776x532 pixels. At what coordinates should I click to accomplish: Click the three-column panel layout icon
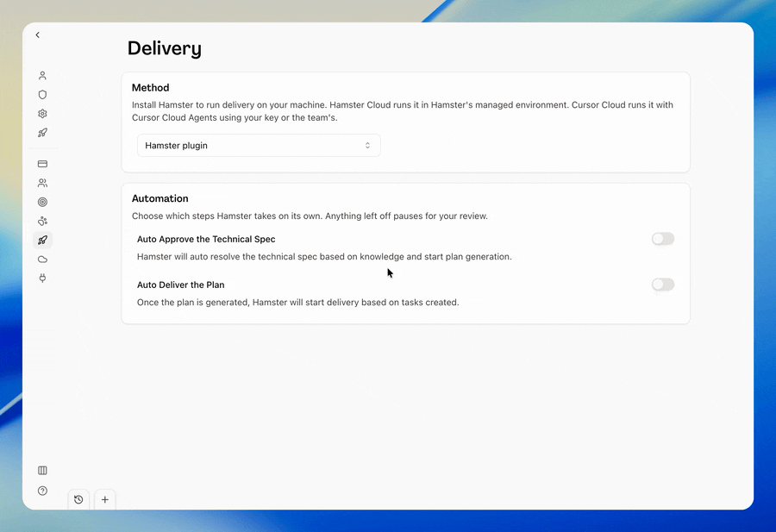[x=42, y=470]
